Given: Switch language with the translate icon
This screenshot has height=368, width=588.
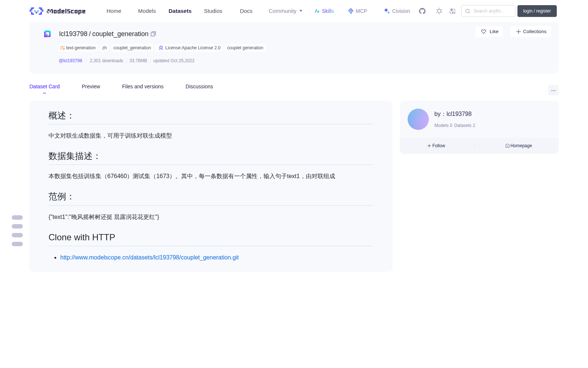Looking at the screenshot, I should coord(452,11).
